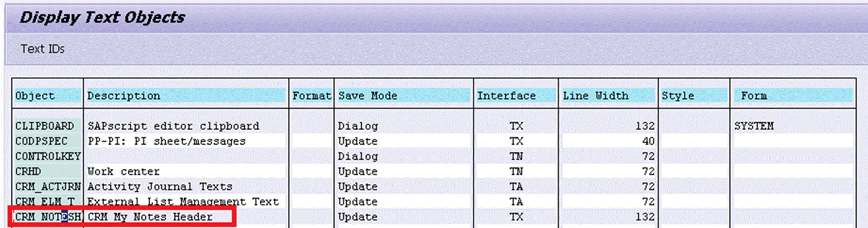This screenshot has width=868, height=228.
Task: Select the Form column header
Action: tap(793, 96)
